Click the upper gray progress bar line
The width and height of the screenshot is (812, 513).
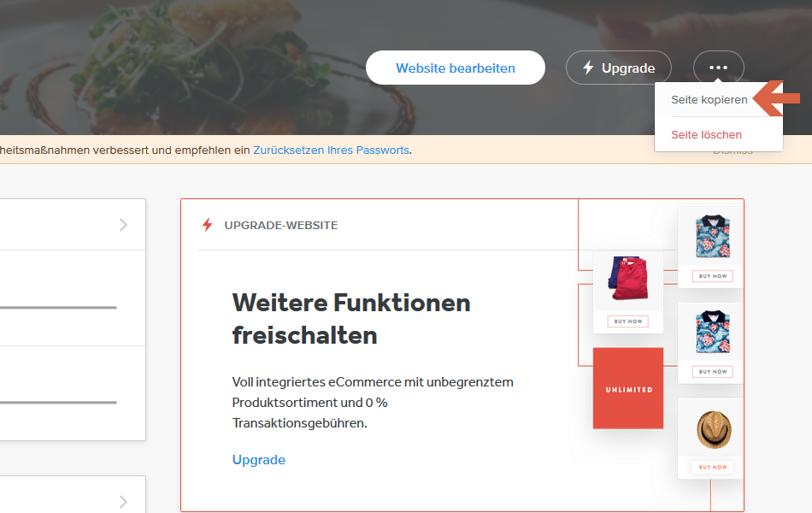pyautogui.click(x=58, y=307)
